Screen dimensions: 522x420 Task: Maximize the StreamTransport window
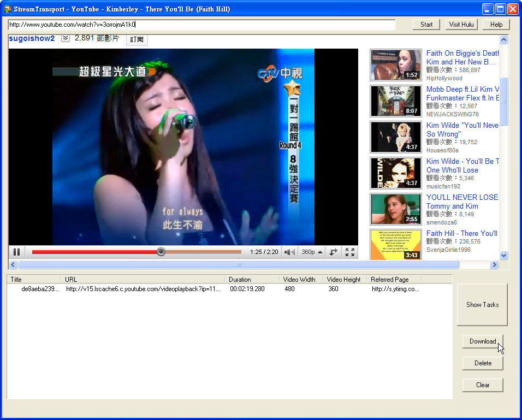(500, 9)
